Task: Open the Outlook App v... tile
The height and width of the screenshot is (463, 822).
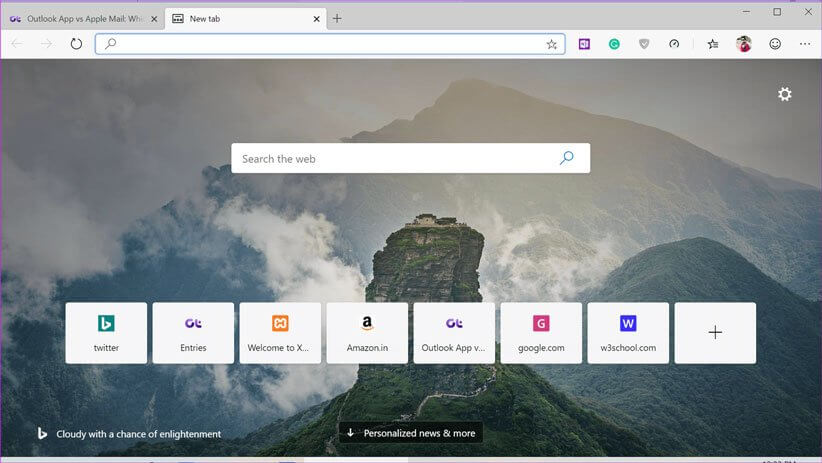Action: tap(455, 333)
